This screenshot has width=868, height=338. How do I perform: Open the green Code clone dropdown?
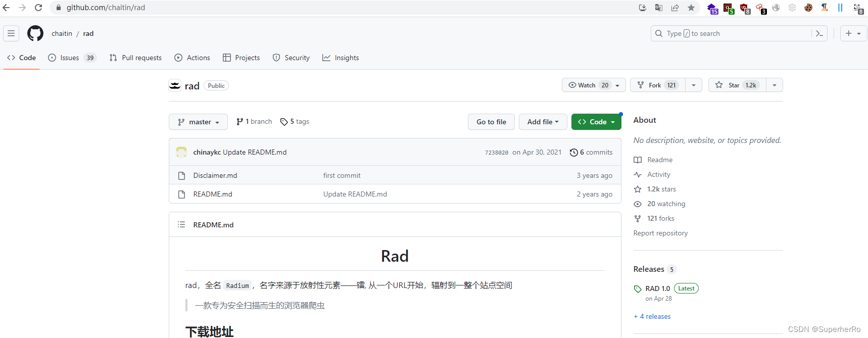pyautogui.click(x=596, y=122)
